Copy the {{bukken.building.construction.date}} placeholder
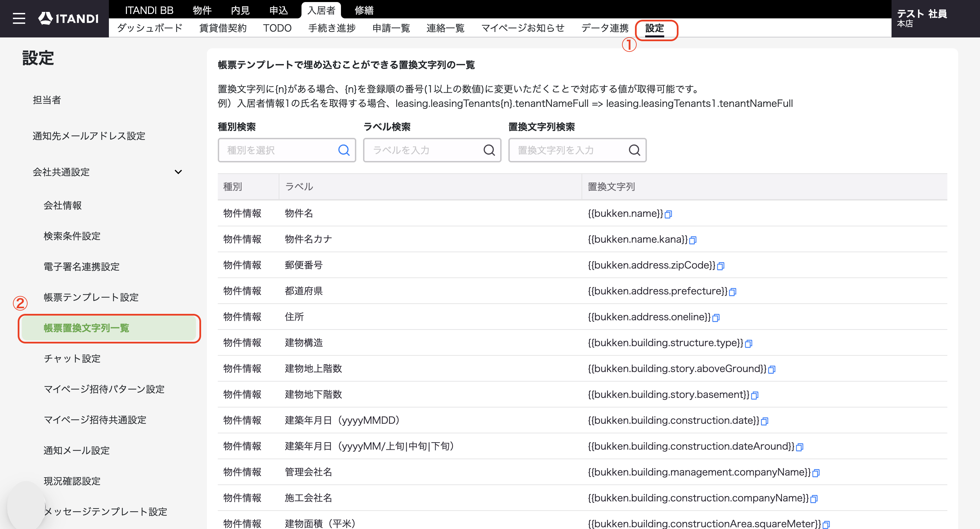 click(765, 421)
